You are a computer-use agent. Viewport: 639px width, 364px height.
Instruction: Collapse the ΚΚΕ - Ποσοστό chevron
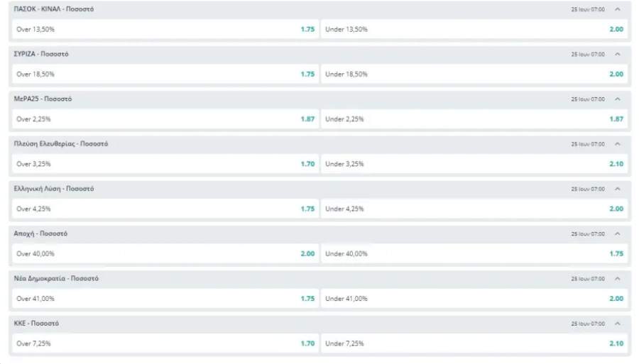[x=618, y=324]
